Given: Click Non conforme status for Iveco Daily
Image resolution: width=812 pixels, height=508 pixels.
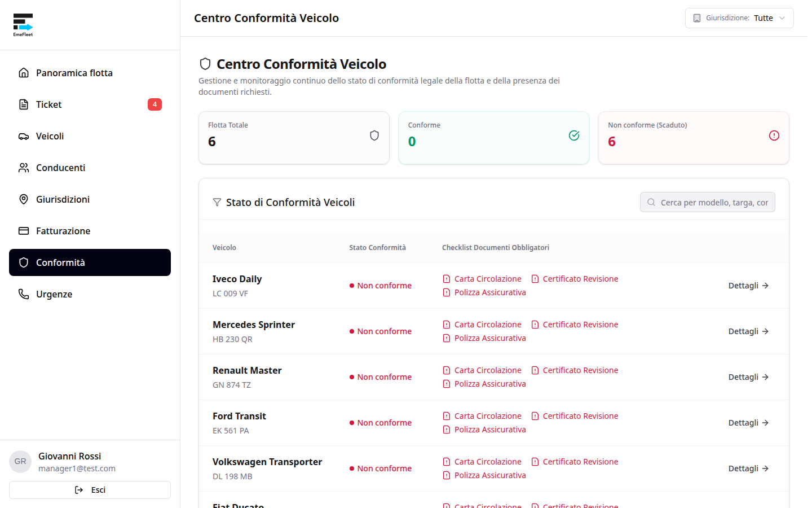Looking at the screenshot, I should pos(381,286).
